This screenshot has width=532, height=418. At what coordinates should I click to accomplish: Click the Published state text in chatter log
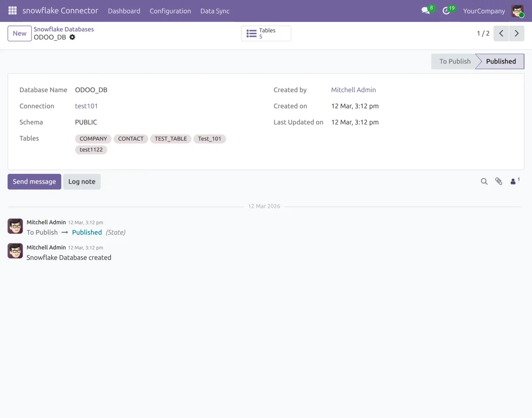click(x=87, y=232)
